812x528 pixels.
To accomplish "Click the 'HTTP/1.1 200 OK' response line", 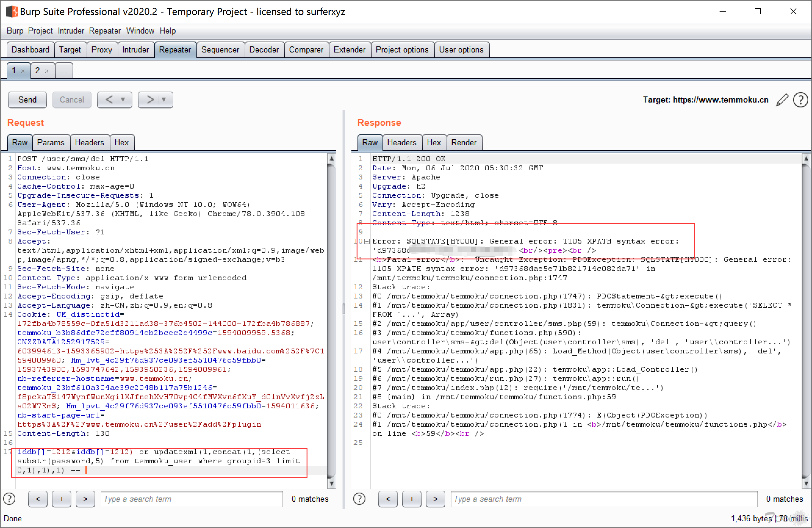I will click(x=409, y=159).
